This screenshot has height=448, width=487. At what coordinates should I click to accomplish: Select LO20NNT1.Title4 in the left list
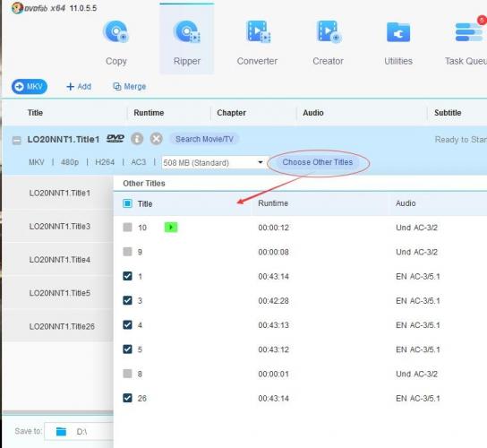58,259
